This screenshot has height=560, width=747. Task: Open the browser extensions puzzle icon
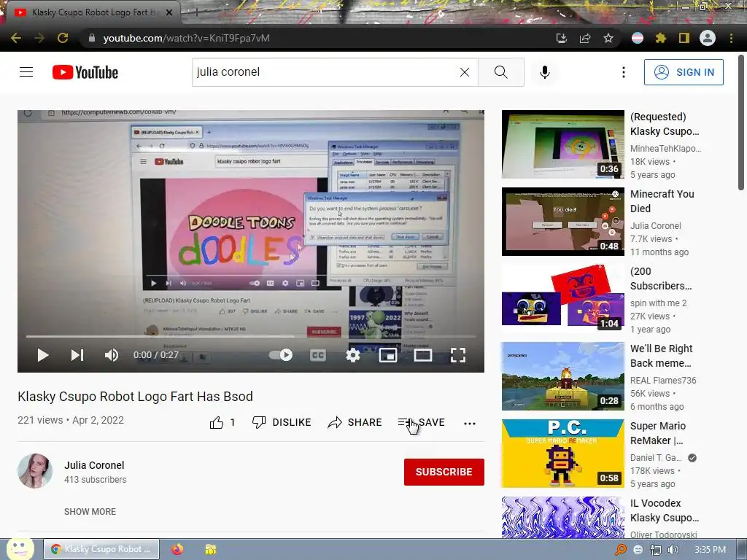point(660,38)
